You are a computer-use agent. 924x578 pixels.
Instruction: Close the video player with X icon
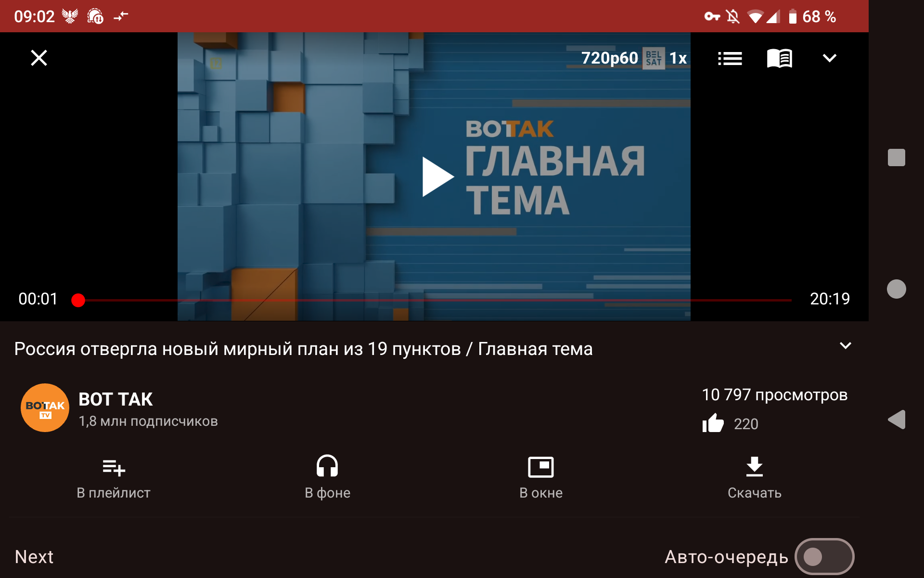point(39,58)
